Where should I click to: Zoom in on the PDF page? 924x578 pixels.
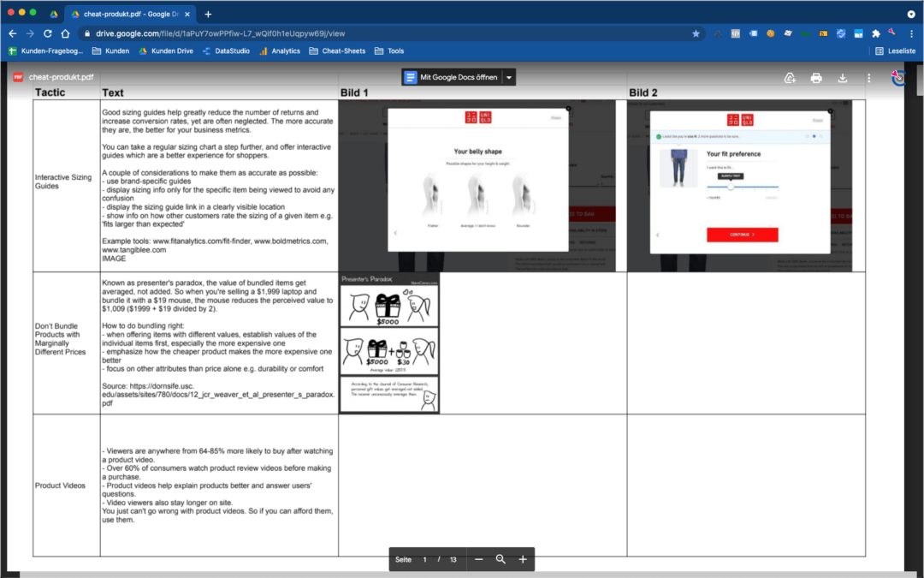coord(523,559)
